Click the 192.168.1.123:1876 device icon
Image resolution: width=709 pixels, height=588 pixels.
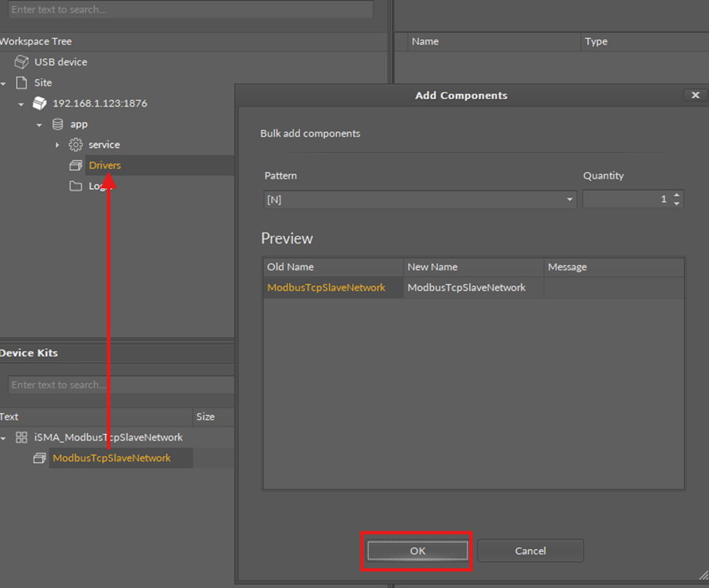39,104
